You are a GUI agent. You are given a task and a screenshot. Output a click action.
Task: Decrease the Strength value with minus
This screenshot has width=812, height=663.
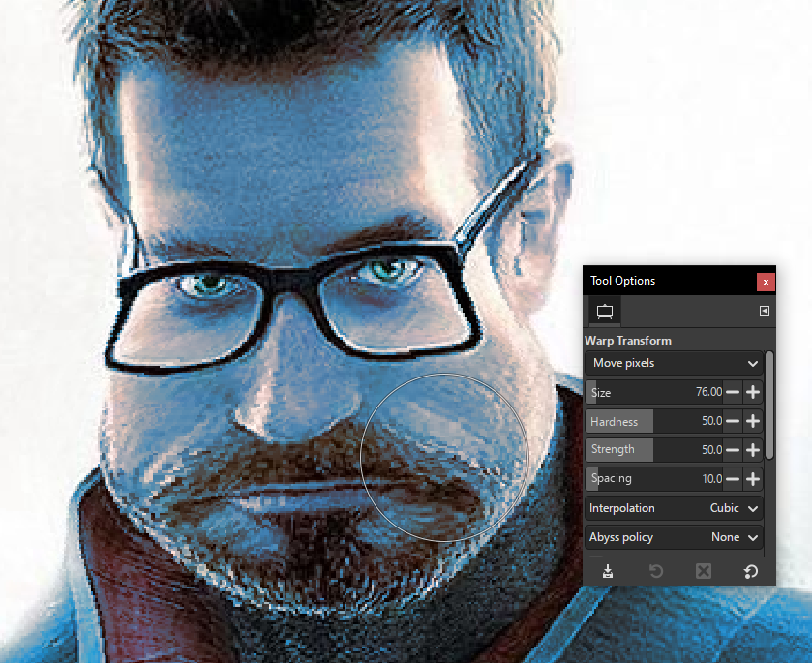[x=733, y=450]
